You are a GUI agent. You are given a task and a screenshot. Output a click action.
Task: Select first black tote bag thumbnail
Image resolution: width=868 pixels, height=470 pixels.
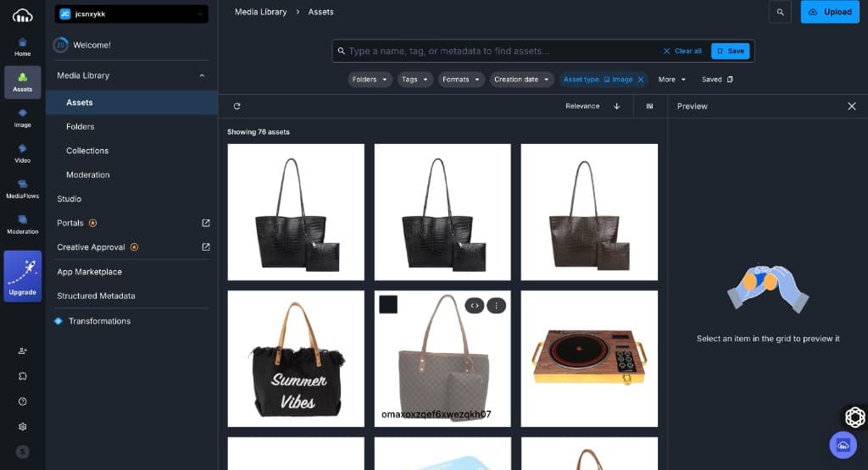[x=296, y=213]
